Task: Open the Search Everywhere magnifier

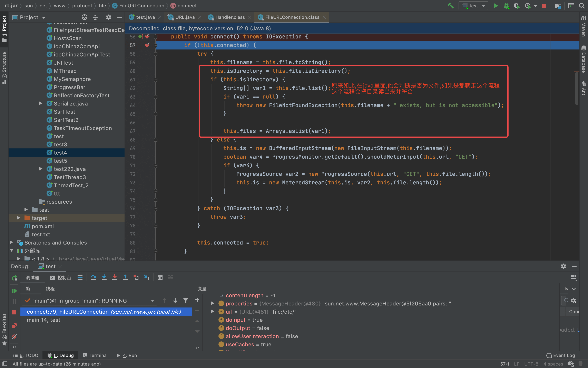Action: (x=582, y=6)
